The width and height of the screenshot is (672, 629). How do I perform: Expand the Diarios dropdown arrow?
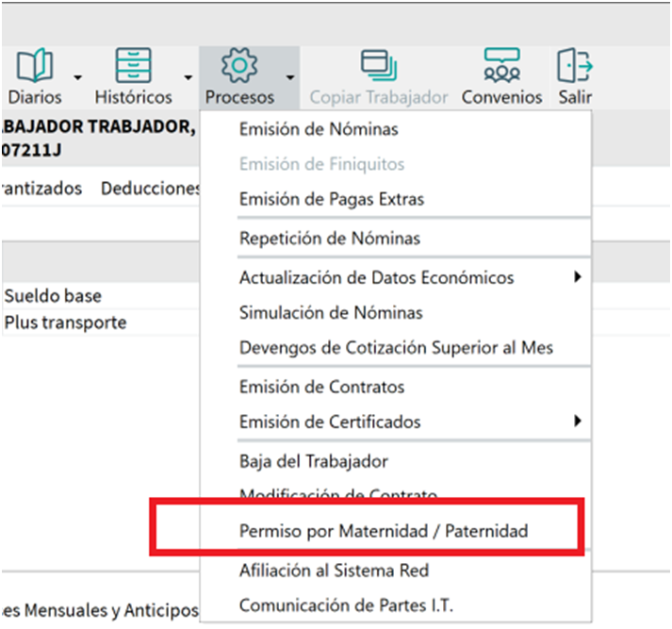[x=77, y=77]
